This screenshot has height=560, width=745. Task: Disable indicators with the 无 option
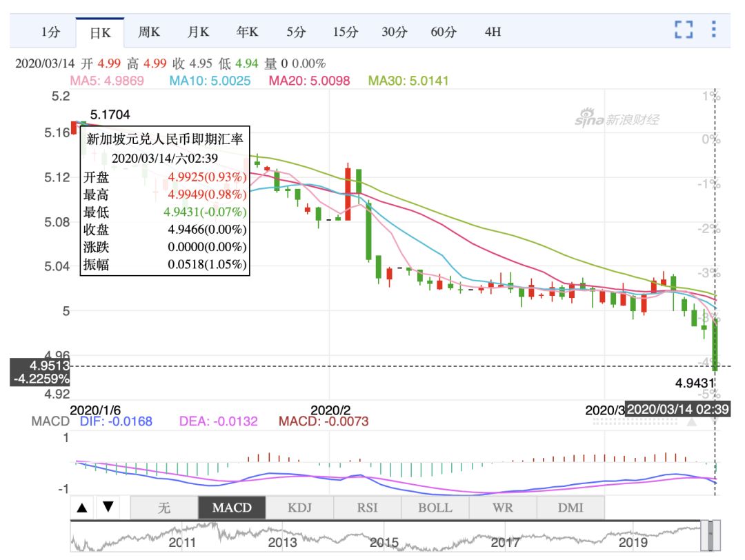[x=164, y=508]
